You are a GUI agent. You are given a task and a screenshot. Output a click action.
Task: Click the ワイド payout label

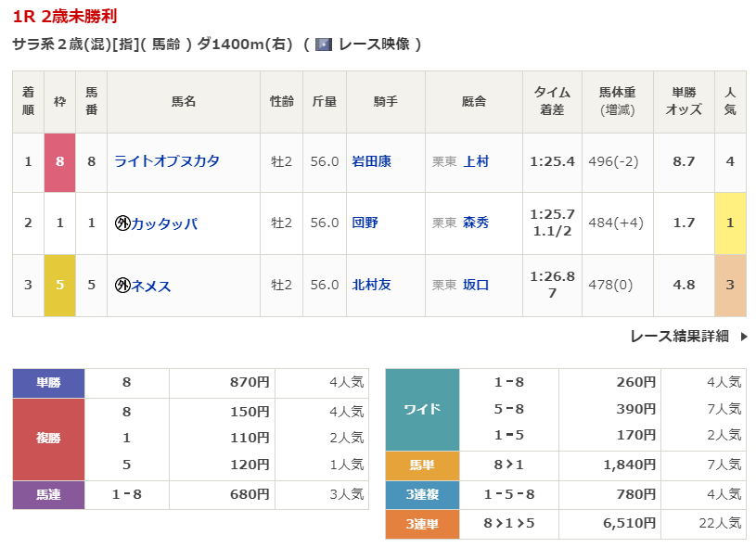(422, 409)
